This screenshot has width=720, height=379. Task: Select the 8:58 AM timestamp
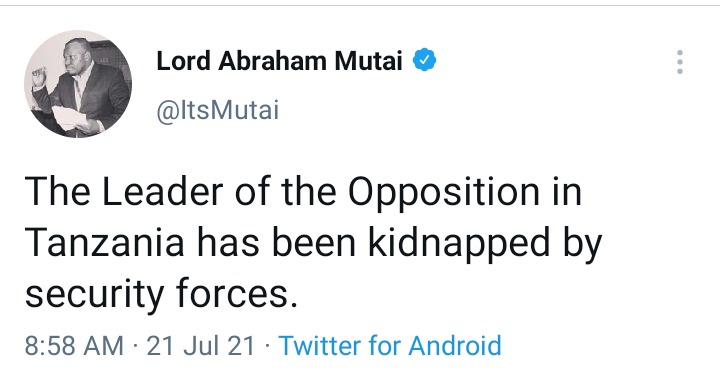74,345
